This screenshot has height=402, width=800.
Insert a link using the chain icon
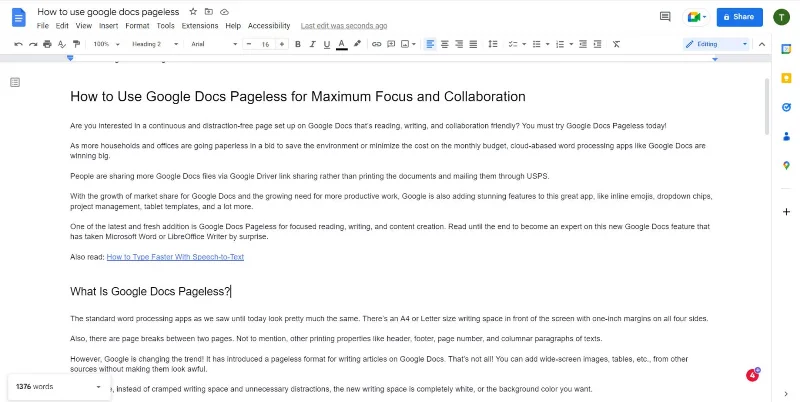point(377,44)
